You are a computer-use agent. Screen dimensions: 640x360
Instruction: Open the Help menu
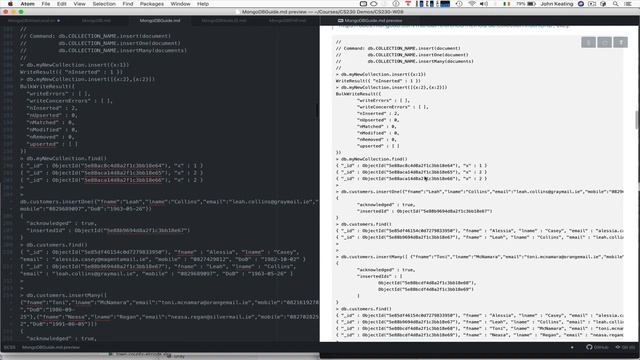203,4
